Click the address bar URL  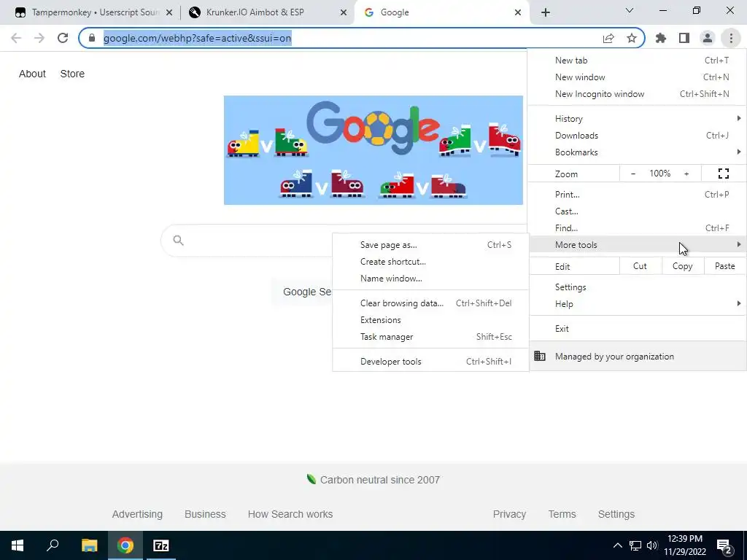(x=197, y=38)
